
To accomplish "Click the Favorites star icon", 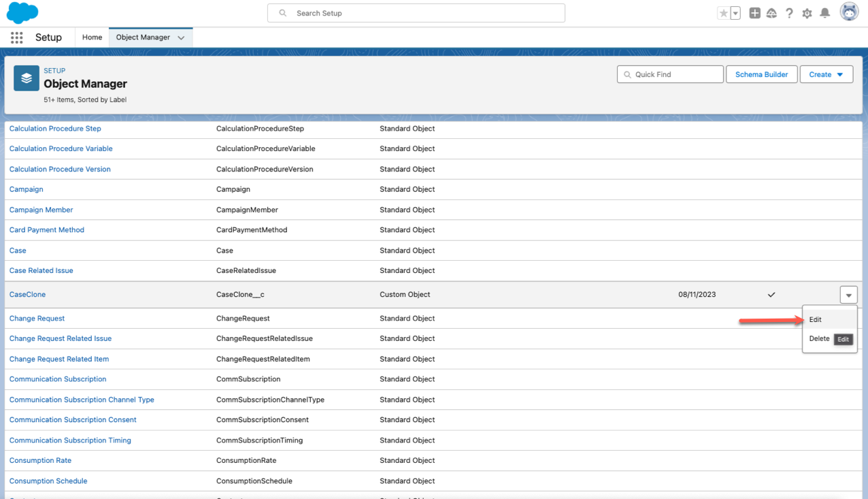I will [724, 14].
